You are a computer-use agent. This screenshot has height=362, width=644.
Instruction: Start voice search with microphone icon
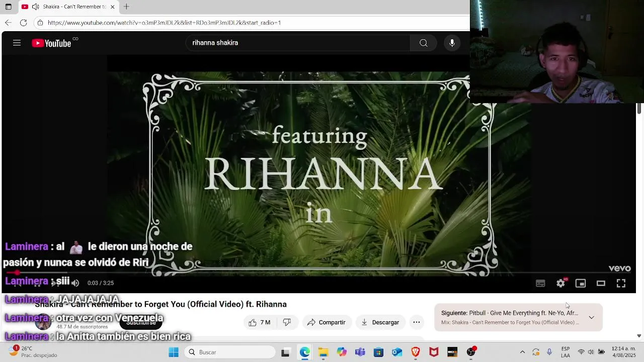[452, 43]
